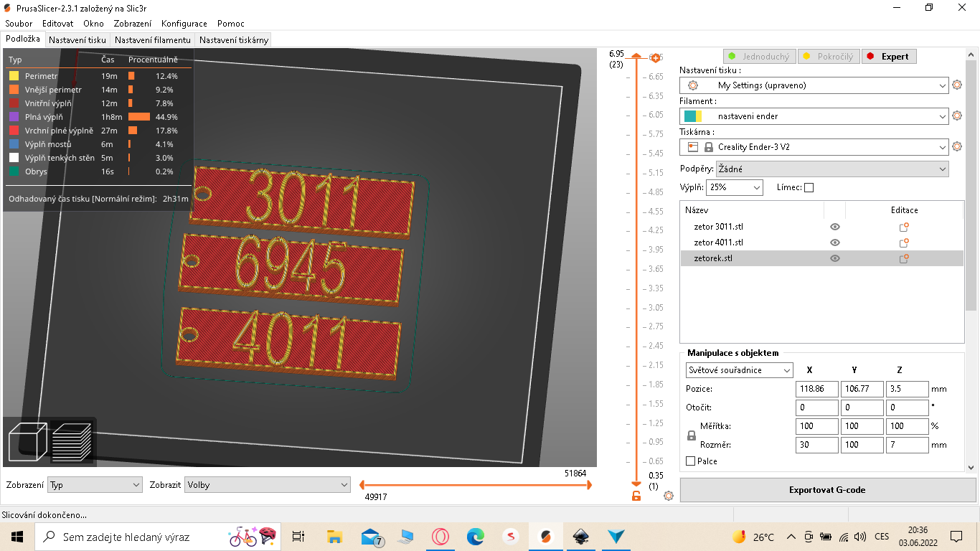980x551 pixels.
Task: Open the vertical slider settings gear icon
Action: tap(669, 496)
